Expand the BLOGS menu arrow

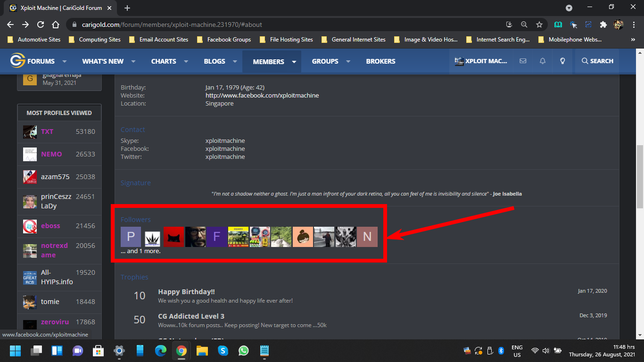[x=235, y=61]
